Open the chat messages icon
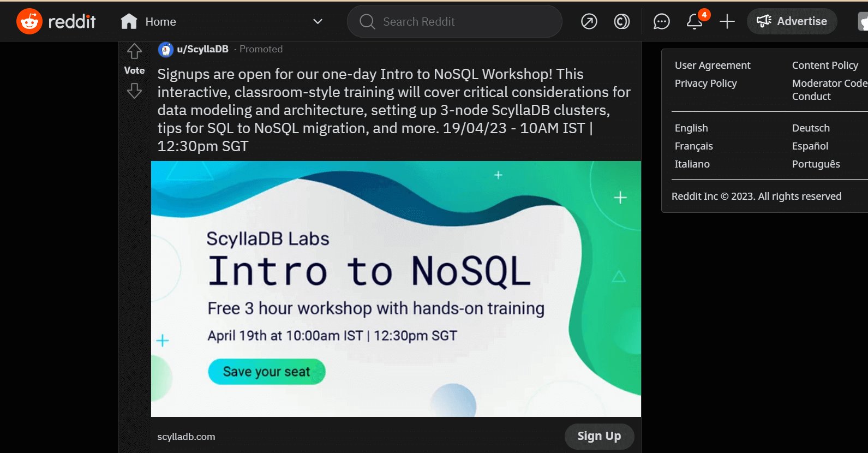 (x=661, y=22)
